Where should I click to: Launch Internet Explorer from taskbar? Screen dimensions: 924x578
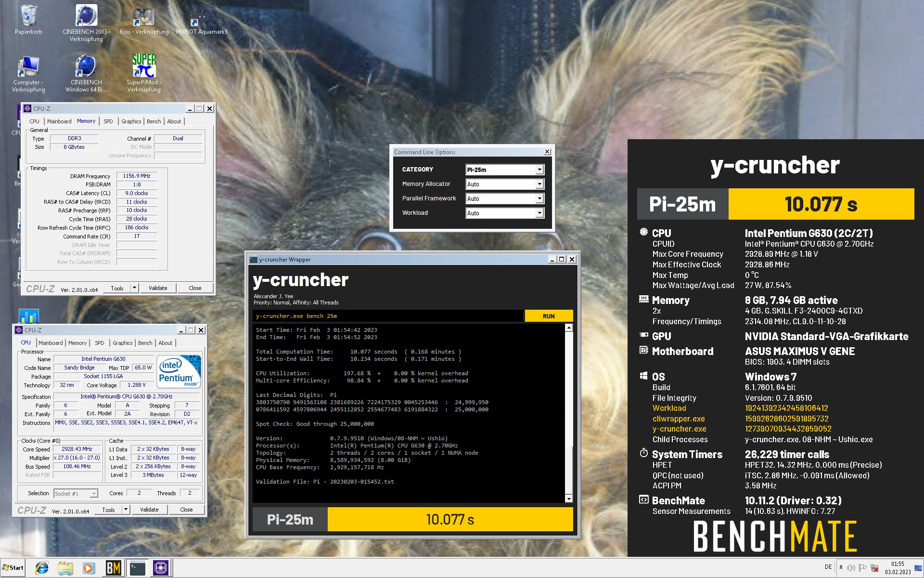42,568
